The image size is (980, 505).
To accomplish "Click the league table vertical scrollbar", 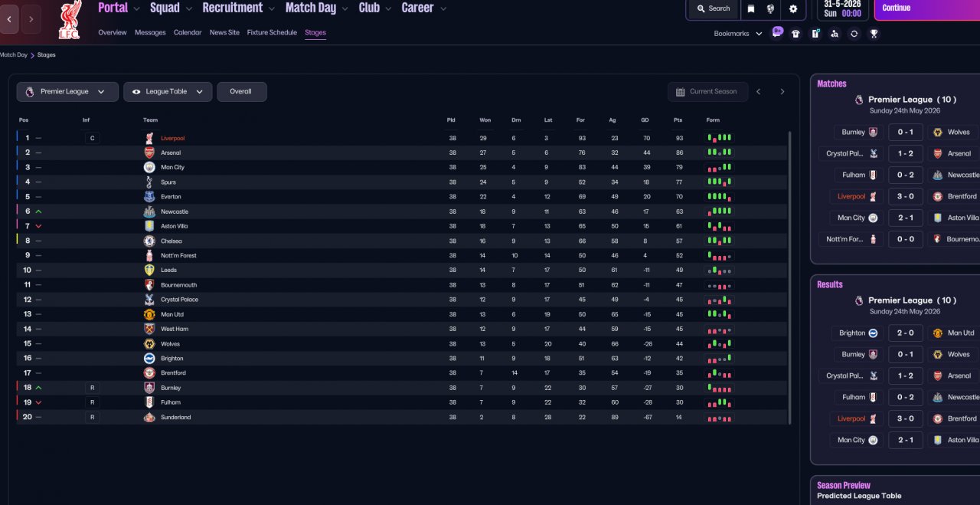I will click(789, 276).
